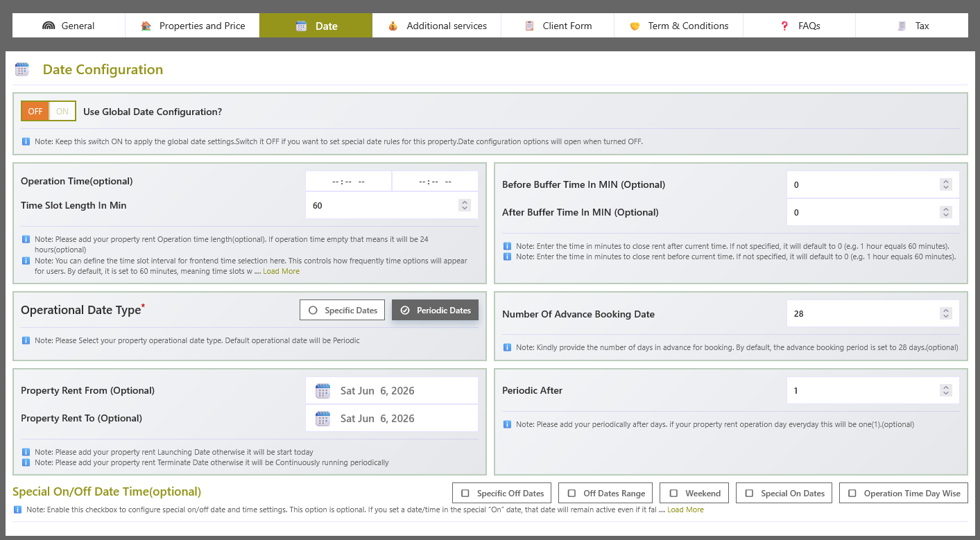
Task: Click calendar icon in Property Rent From field
Action: coord(323,391)
